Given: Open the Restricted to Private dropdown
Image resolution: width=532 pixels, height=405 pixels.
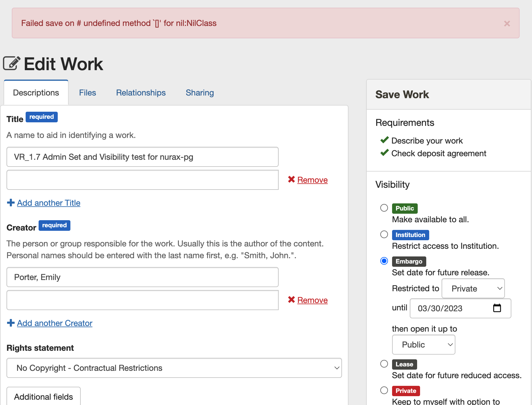Looking at the screenshot, I should [473, 288].
